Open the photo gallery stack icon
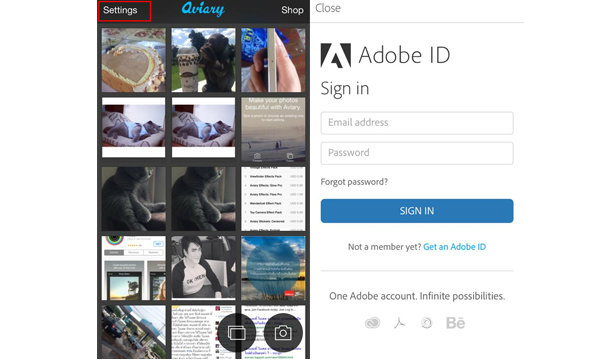 236,333
